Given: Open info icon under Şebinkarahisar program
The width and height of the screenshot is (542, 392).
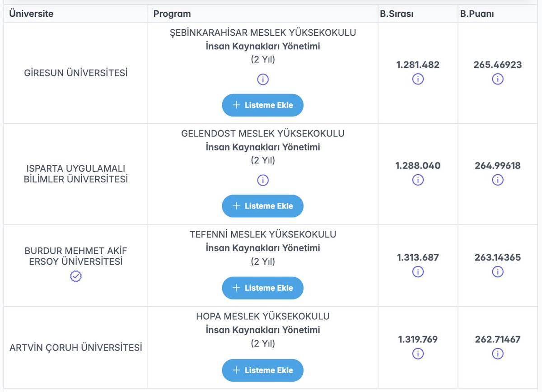Looking at the screenshot, I should click(x=263, y=79).
